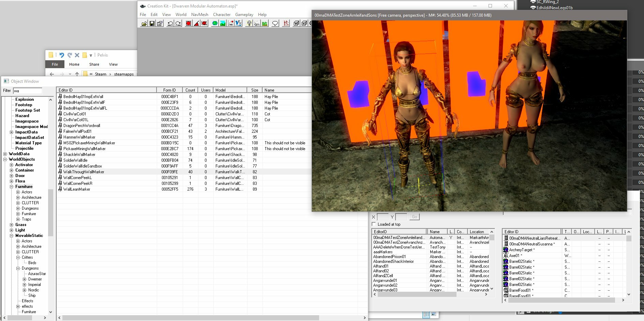
Task: Sort cell list by Location column
Action: 478,232
